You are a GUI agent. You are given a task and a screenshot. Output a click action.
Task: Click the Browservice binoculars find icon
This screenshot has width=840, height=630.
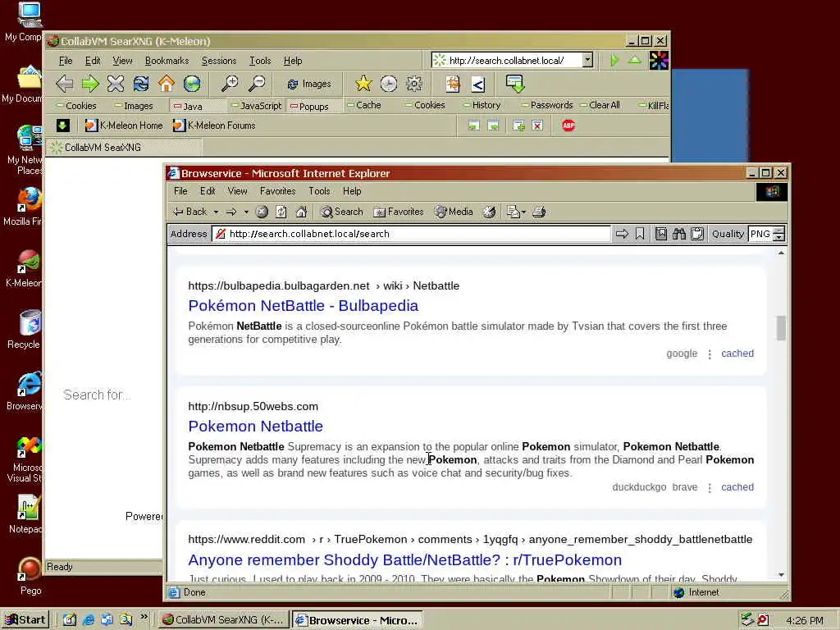679,234
